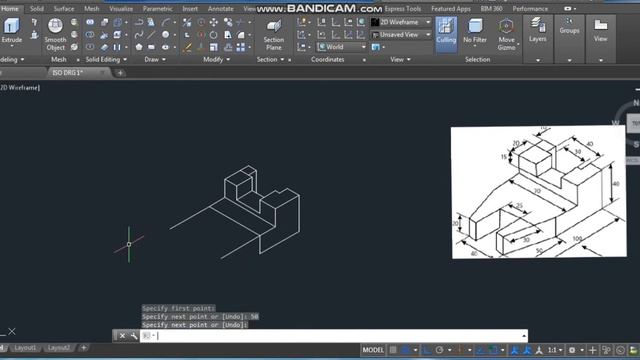
Task: Click the Fillet edge tool
Action: (x=241, y=35)
